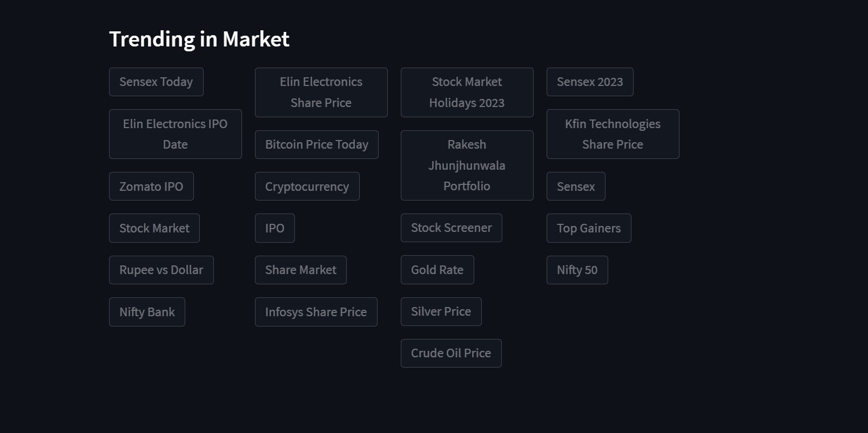Screen dimensions: 868x433
Task: Click the Sensex Today link
Action: 156,82
